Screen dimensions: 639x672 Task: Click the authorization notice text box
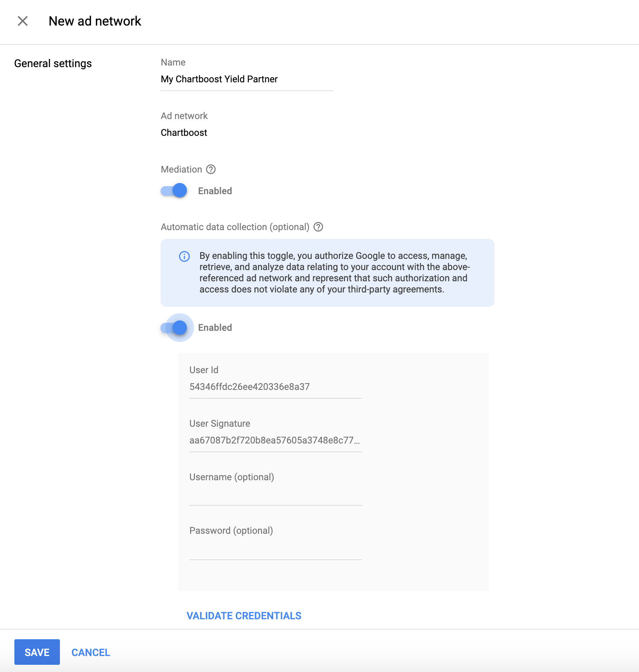(x=327, y=272)
